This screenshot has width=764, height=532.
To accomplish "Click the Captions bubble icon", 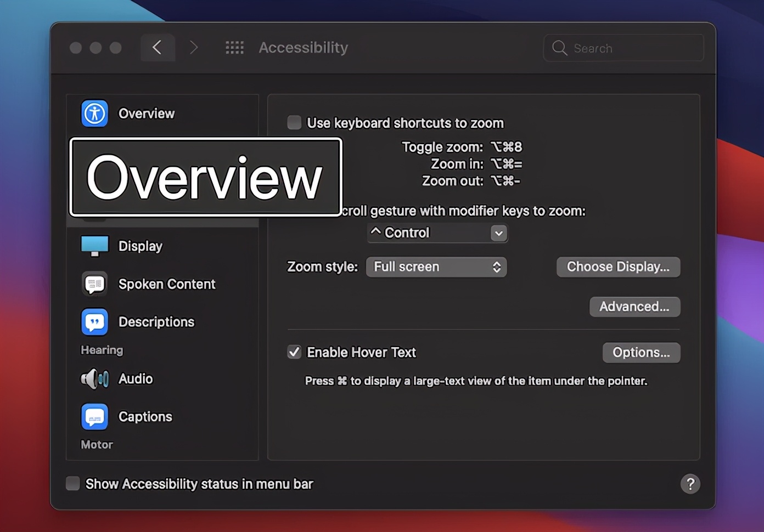I will 94,417.
